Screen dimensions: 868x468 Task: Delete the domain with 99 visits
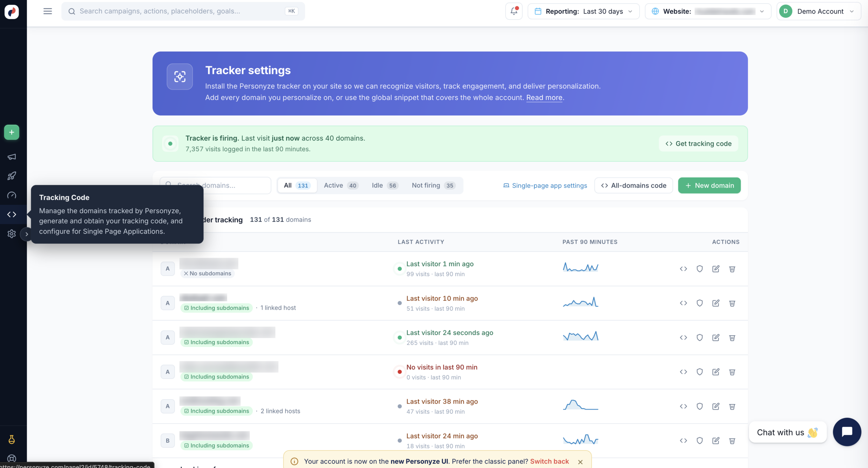tap(732, 269)
